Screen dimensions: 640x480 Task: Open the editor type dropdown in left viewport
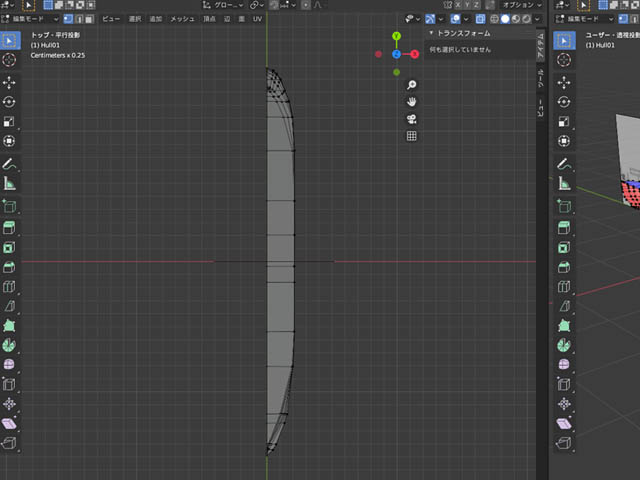7,5
